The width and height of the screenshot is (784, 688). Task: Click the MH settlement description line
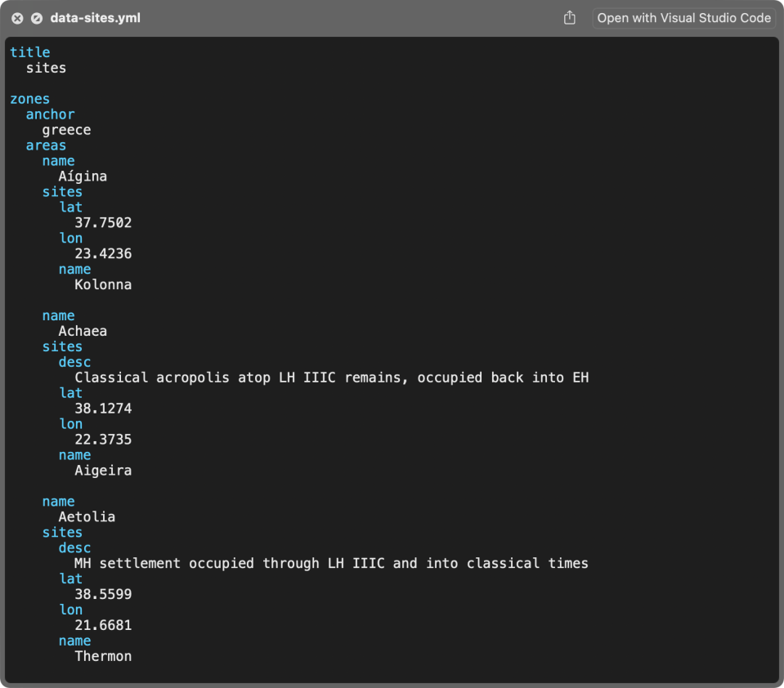[331, 564]
